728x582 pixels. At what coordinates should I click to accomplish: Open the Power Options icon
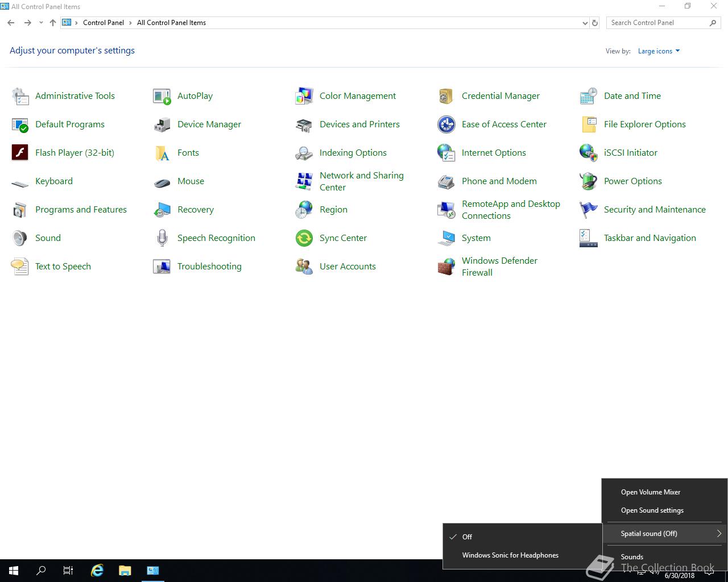589,181
